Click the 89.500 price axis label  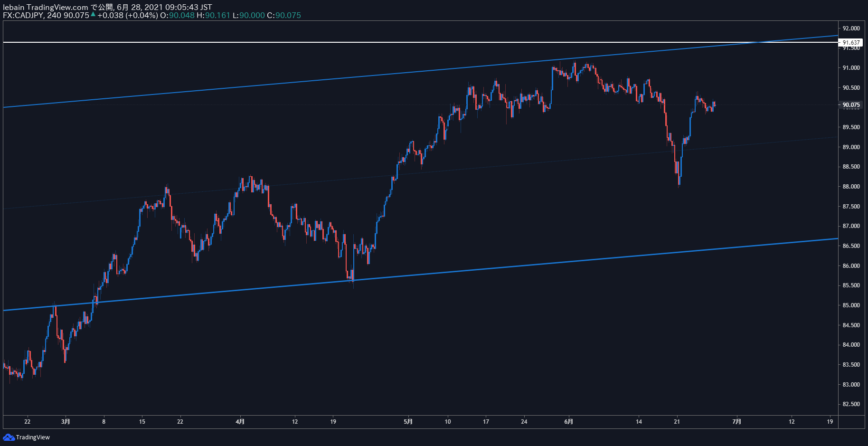(851, 127)
